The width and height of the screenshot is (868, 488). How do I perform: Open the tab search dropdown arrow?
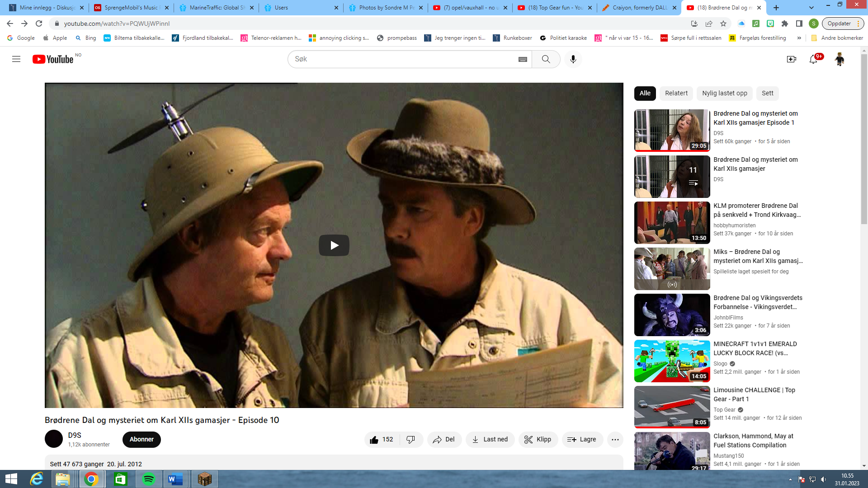click(811, 8)
